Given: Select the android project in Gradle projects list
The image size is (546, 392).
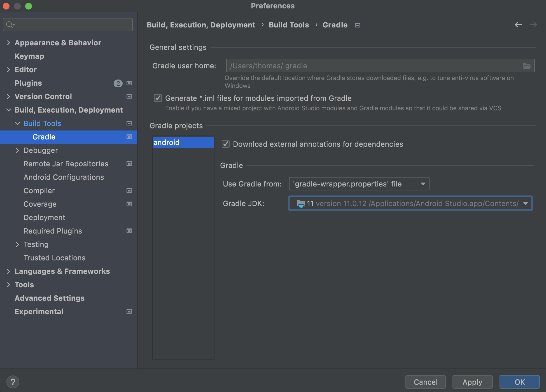Looking at the screenshot, I should click(x=183, y=142).
